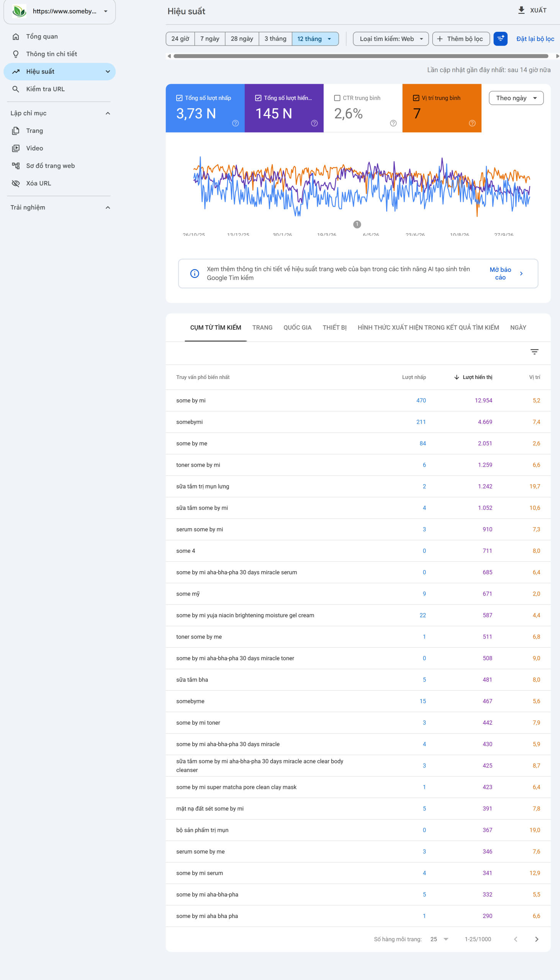560x980 pixels.
Task: Open the Xóa URL hidden-eye icon
Action: (x=16, y=183)
